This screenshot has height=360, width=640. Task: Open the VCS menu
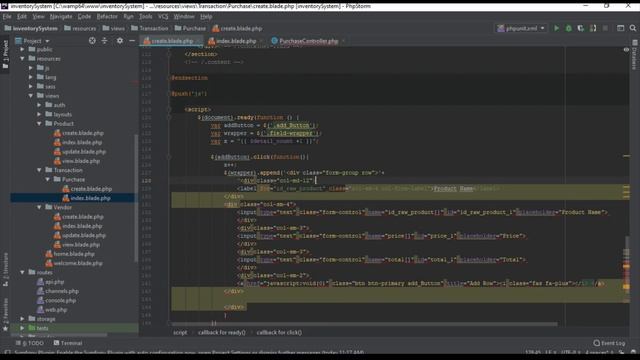click(x=163, y=16)
